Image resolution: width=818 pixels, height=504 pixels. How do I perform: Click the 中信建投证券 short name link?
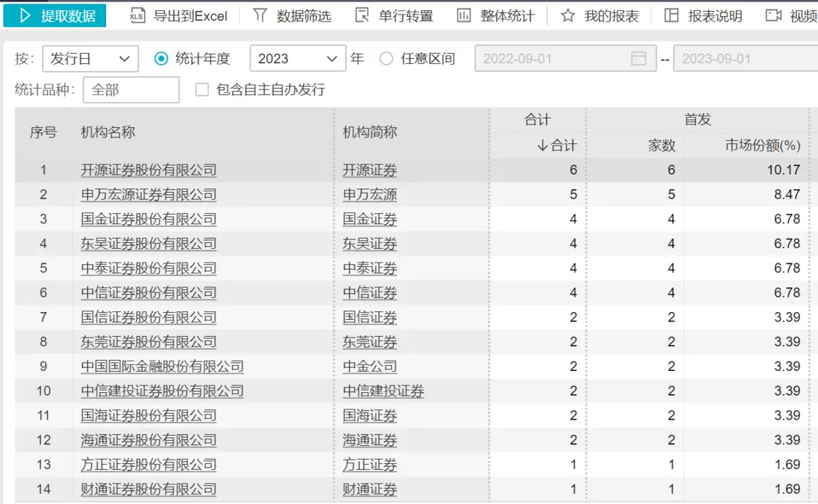click(383, 391)
